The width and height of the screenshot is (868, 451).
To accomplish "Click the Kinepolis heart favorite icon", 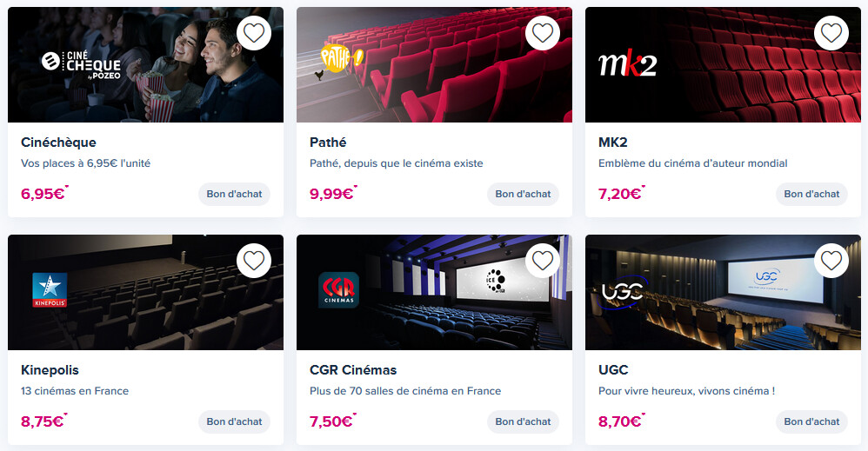I will tap(254, 261).
